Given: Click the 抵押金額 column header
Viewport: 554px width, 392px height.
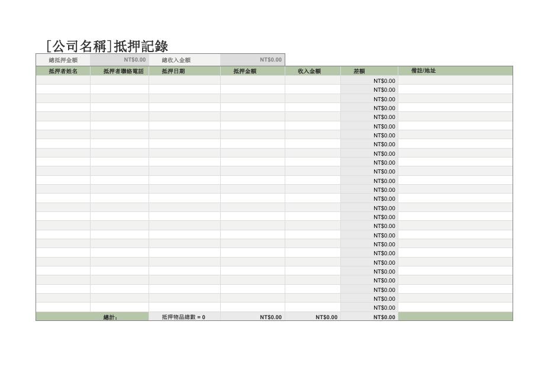Looking at the screenshot, I should (x=253, y=71).
